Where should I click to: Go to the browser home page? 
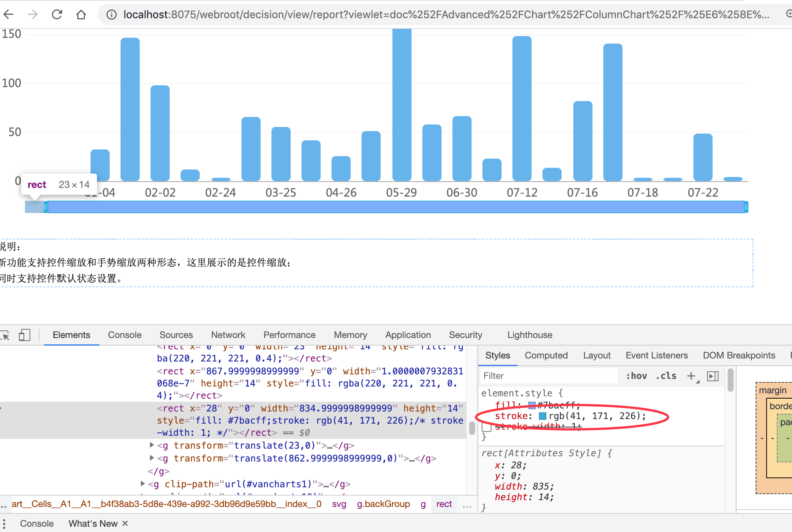[81, 14]
